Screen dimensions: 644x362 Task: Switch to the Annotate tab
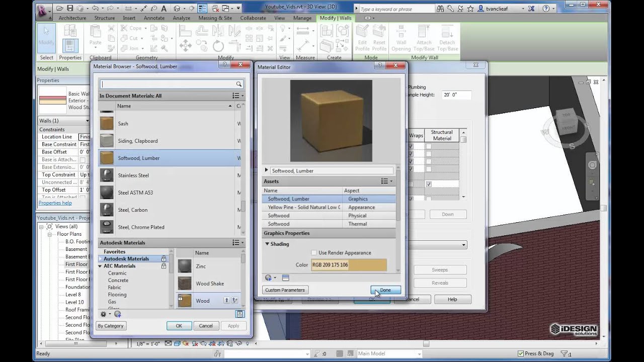[x=154, y=18]
